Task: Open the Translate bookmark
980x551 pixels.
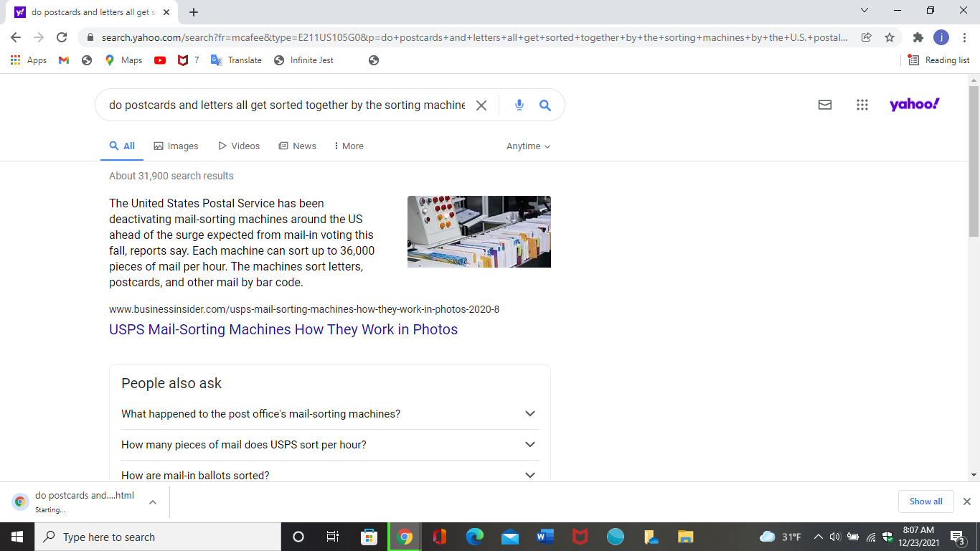Action: pos(236,60)
